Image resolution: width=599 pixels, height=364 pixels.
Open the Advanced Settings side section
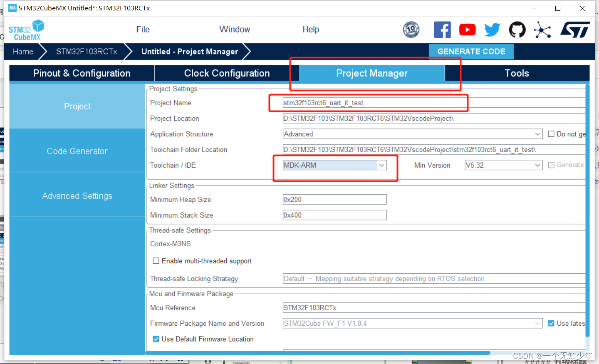pyautogui.click(x=77, y=196)
